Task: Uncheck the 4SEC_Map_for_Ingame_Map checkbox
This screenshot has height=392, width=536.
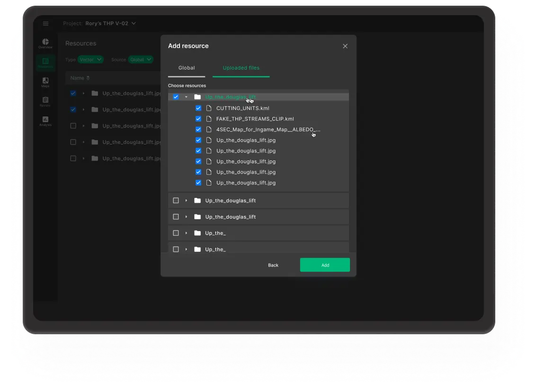Action: (198, 130)
